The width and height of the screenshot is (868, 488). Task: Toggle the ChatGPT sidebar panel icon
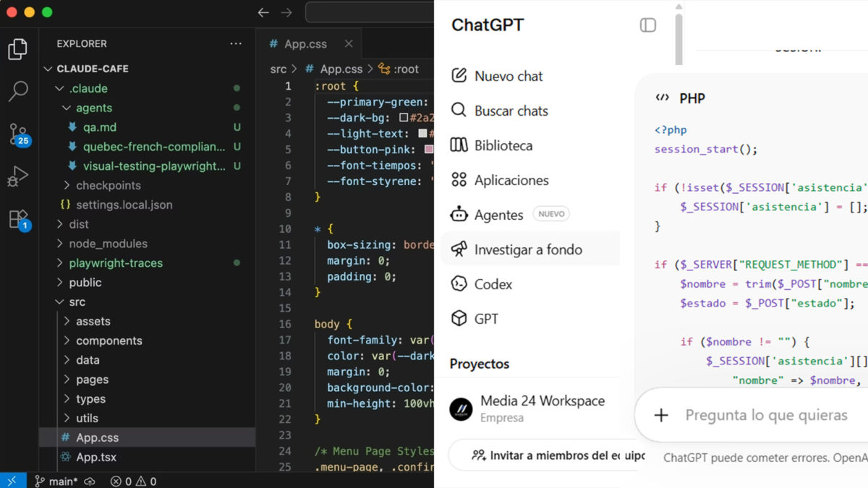648,25
